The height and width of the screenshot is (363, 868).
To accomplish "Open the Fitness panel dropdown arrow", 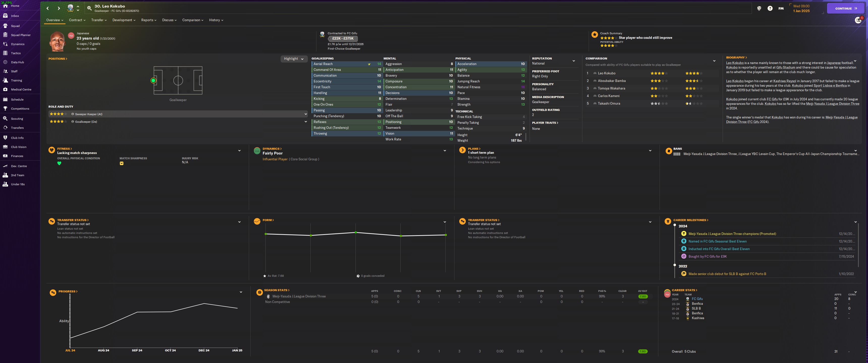I will point(239,151).
